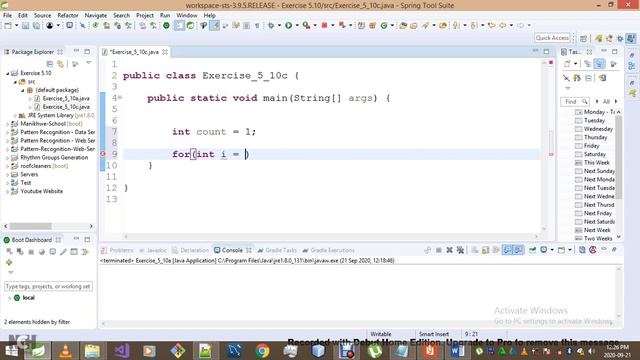Click the Word icon in the taskbar
Image resolution: width=640 pixels, height=360 pixels.
pyautogui.click(x=458, y=351)
